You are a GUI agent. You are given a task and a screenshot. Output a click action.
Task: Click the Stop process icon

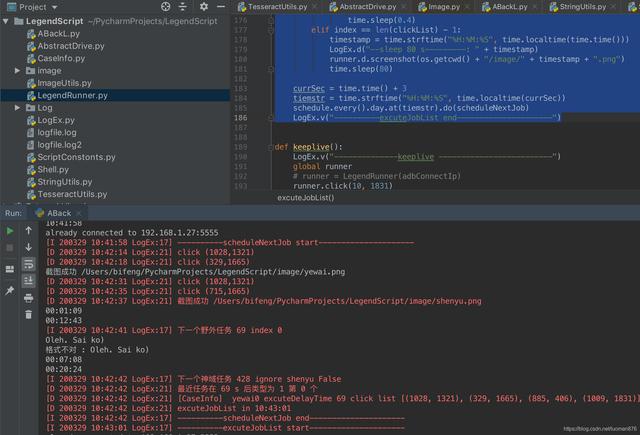pos(10,248)
